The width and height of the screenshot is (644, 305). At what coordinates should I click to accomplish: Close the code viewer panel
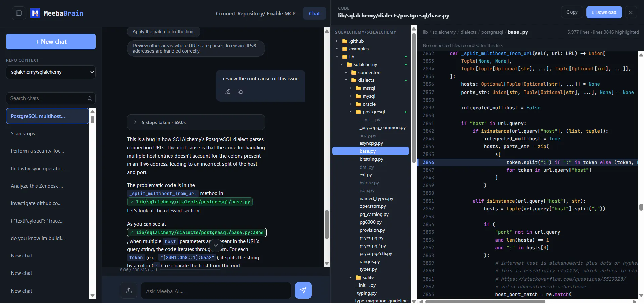[x=631, y=12]
